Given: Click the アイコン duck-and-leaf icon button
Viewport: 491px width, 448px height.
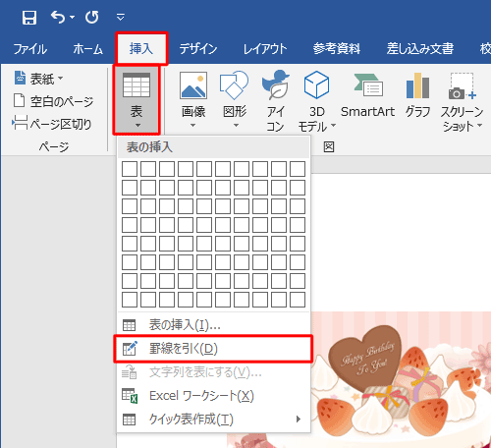Looking at the screenshot, I should click(x=276, y=101).
